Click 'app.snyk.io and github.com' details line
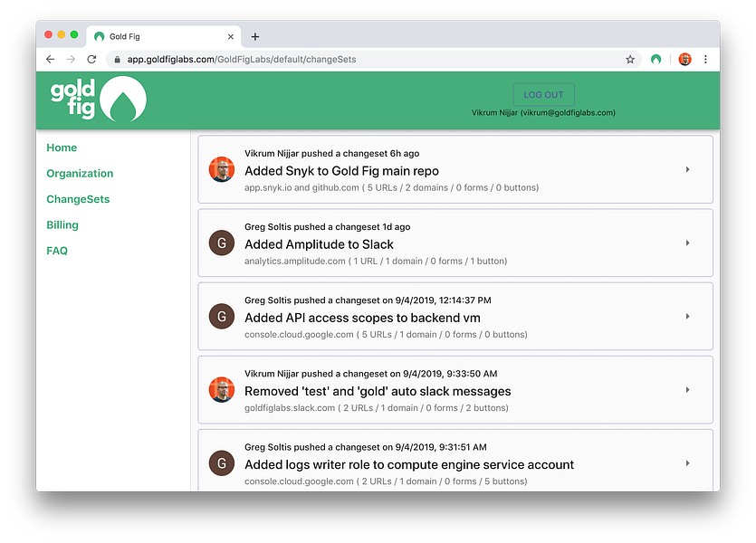Image resolution: width=756 pixels, height=543 pixels. pyautogui.click(x=391, y=187)
